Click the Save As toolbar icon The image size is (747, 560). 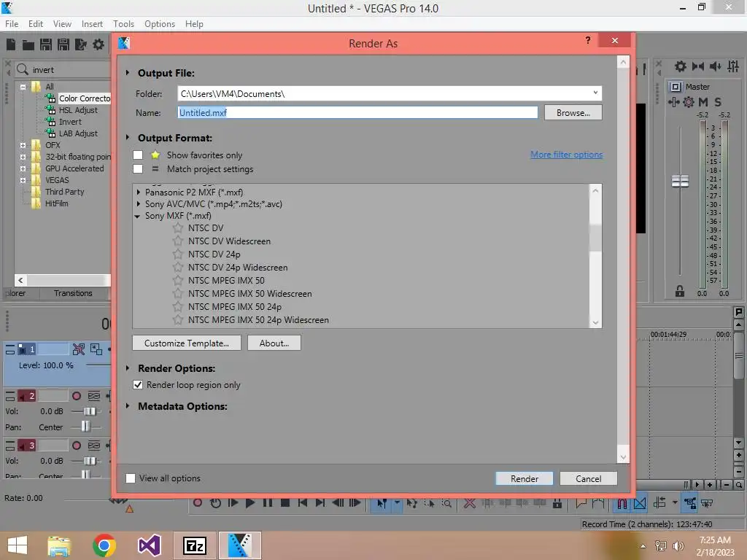pos(63,44)
